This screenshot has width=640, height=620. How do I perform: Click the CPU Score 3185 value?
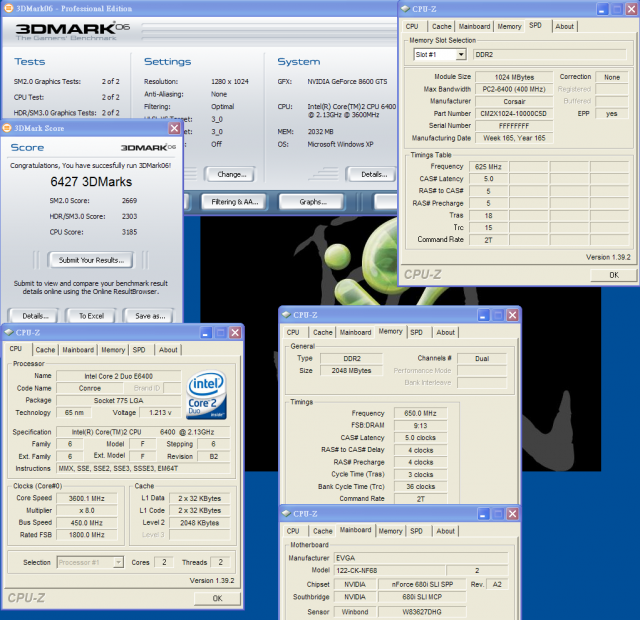[x=129, y=232]
